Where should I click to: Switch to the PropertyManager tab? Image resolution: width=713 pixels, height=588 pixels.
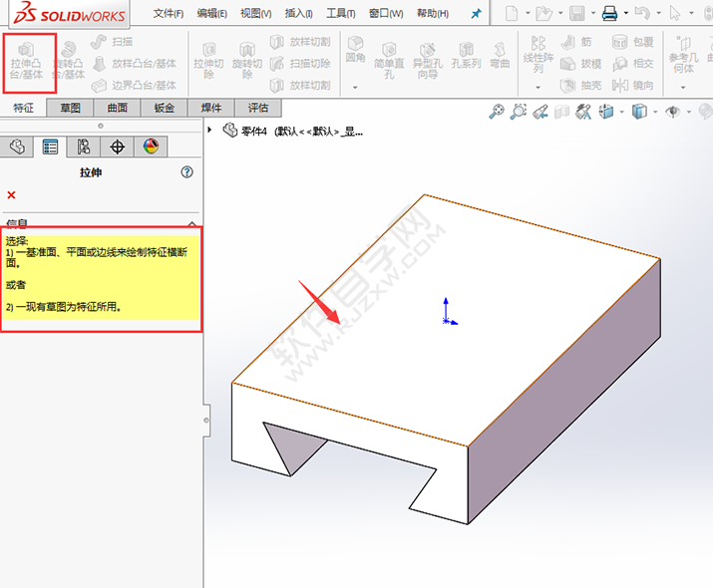[50, 147]
